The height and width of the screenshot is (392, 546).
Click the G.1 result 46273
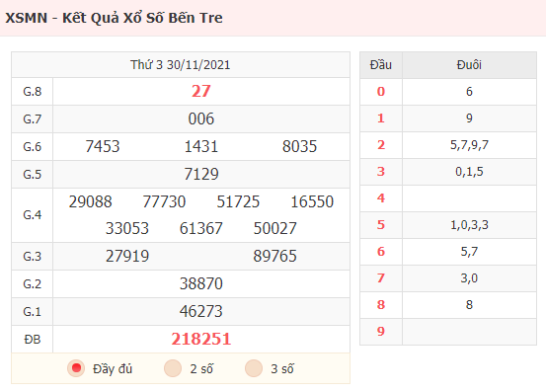pyautogui.click(x=201, y=311)
